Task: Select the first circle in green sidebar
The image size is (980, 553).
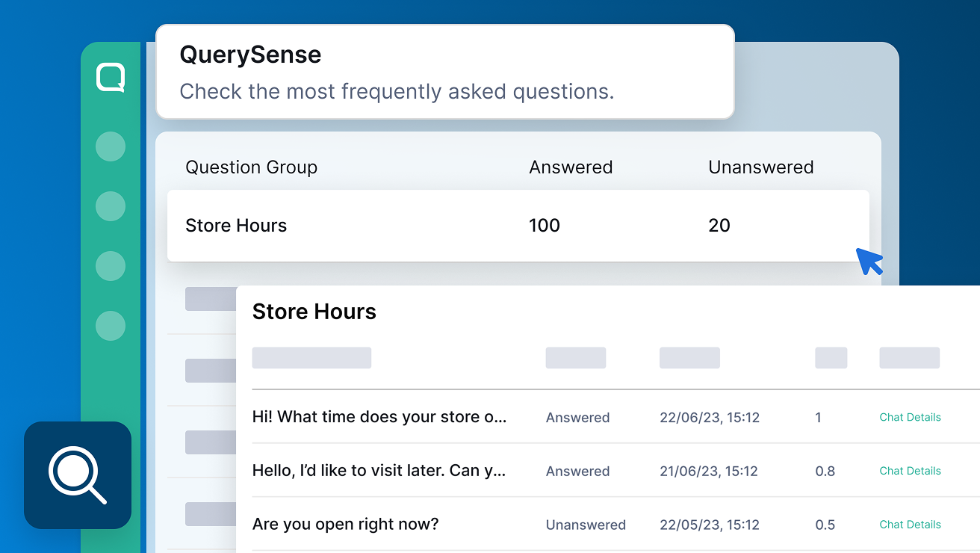Action: [x=111, y=146]
